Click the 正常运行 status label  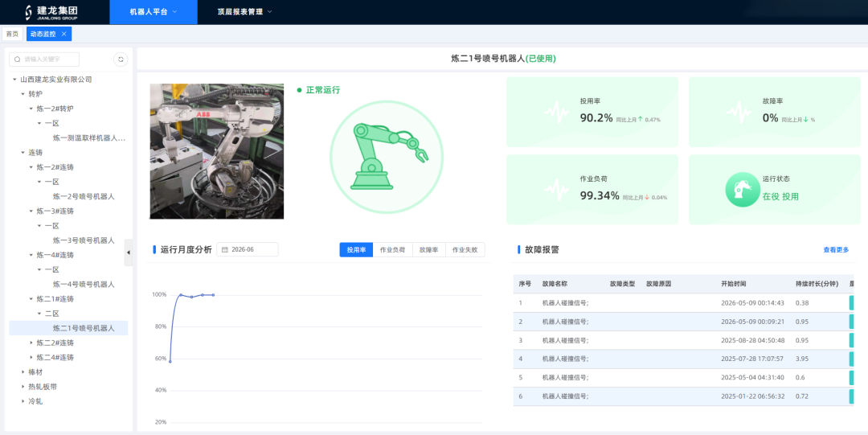pyautogui.click(x=323, y=90)
